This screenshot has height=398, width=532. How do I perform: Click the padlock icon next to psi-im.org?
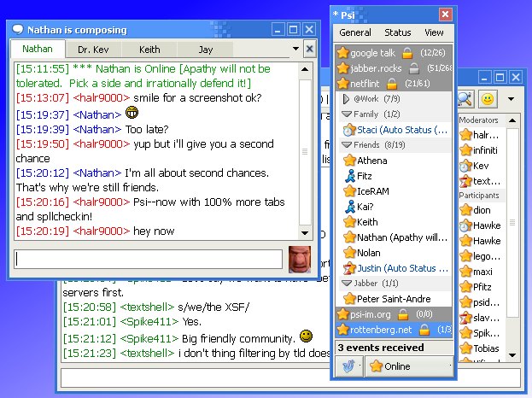coord(403,314)
